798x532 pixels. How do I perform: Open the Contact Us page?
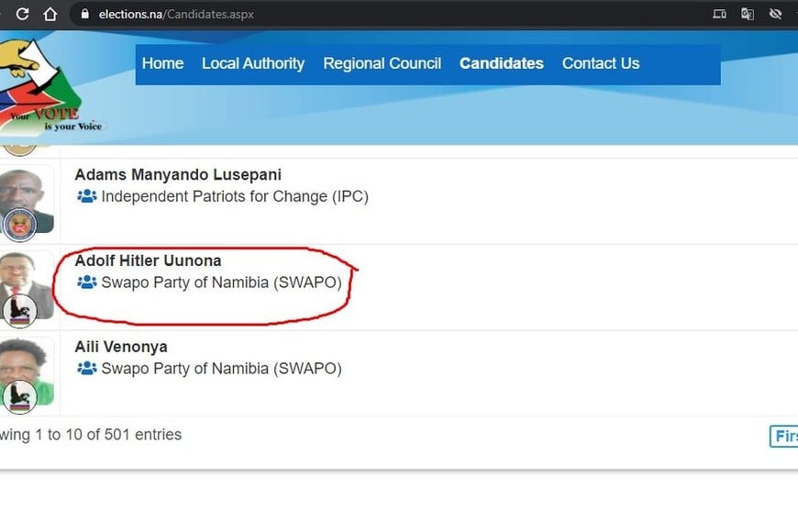(x=600, y=63)
